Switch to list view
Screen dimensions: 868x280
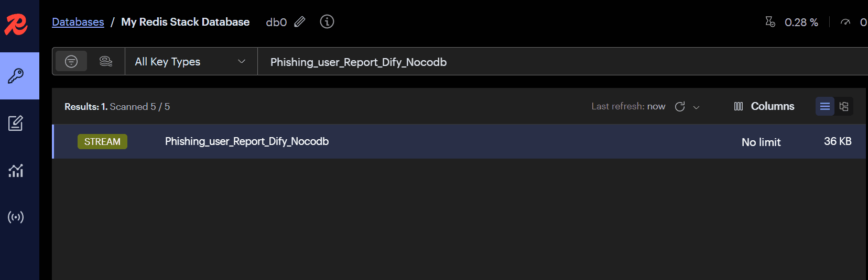point(824,107)
